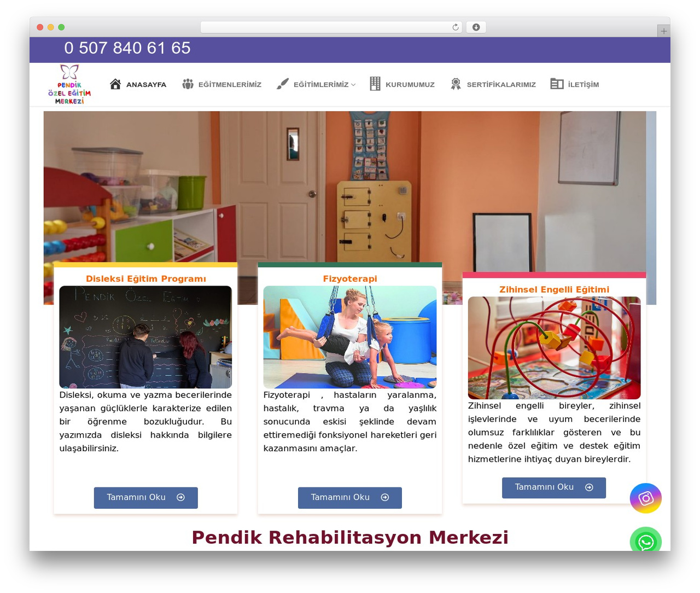Image resolution: width=700 pixels, height=593 pixels.
Task: Go to the Anasayfa menu item
Action: (146, 85)
